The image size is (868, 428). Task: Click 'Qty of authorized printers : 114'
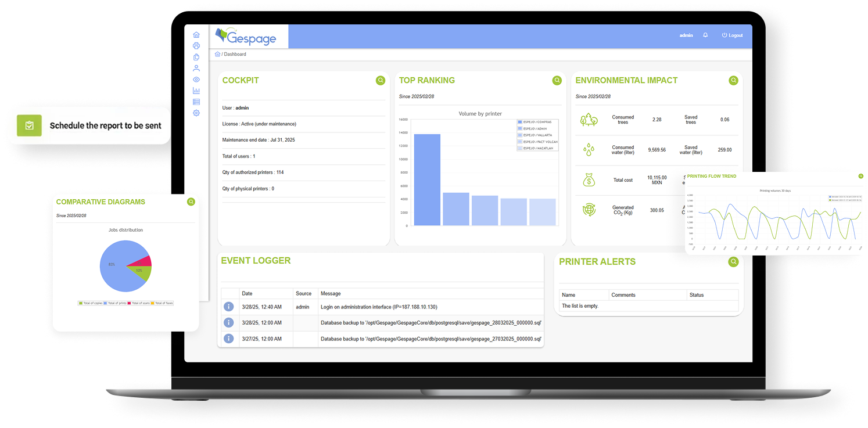[253, 172]
